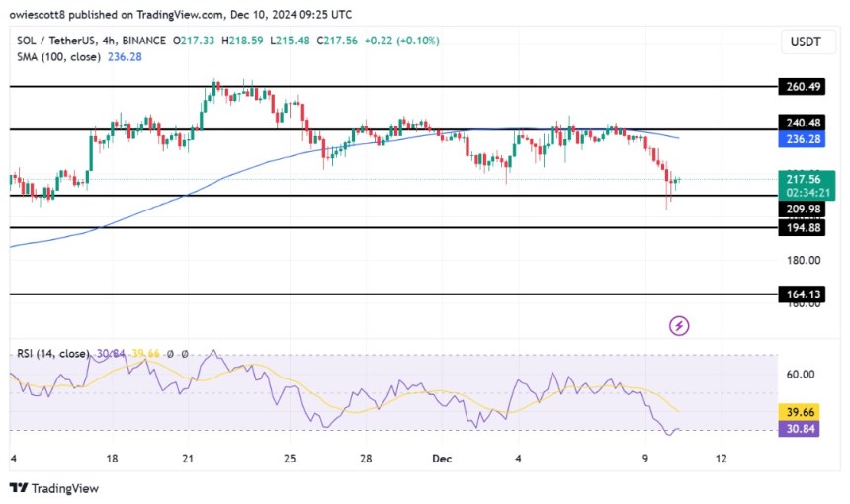The image size is (850, 504).
Task: Click the 4h interval label in the header
Action: (x=108, y=41)
